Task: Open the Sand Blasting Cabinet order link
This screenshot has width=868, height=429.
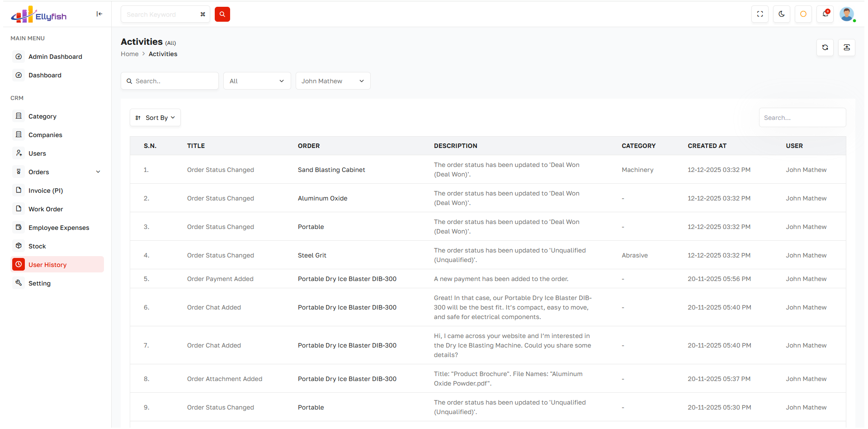Action: 331,170
